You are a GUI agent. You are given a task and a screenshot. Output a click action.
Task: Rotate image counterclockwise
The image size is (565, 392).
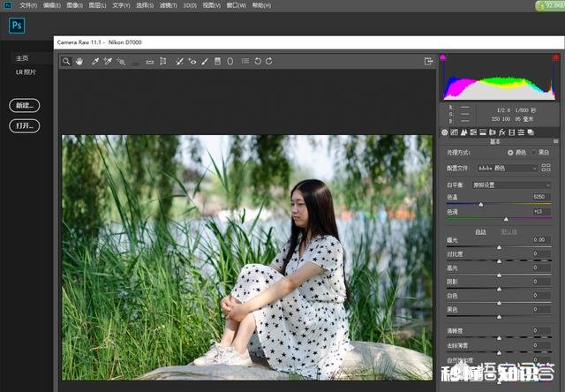(x=257, y=62)
